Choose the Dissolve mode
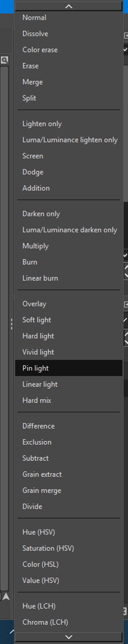This screenshot has width=128, height=644. [69, 34]
